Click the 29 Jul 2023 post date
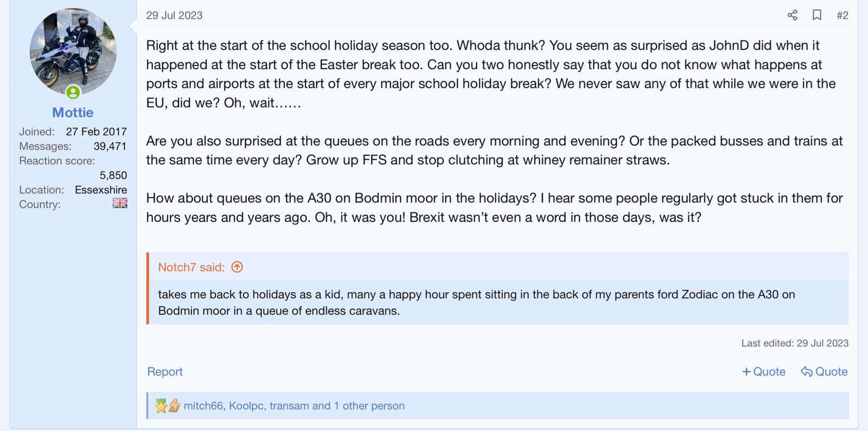This screenshot has height=431, width=868. (x=174, y=15)
